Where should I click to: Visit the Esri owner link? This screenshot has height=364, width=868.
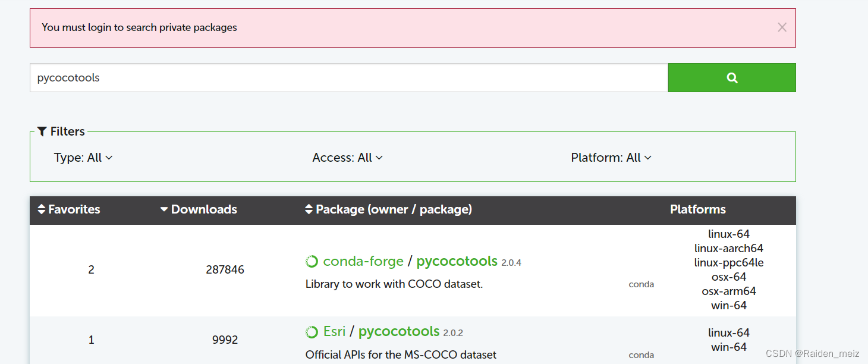coord(335,331)
